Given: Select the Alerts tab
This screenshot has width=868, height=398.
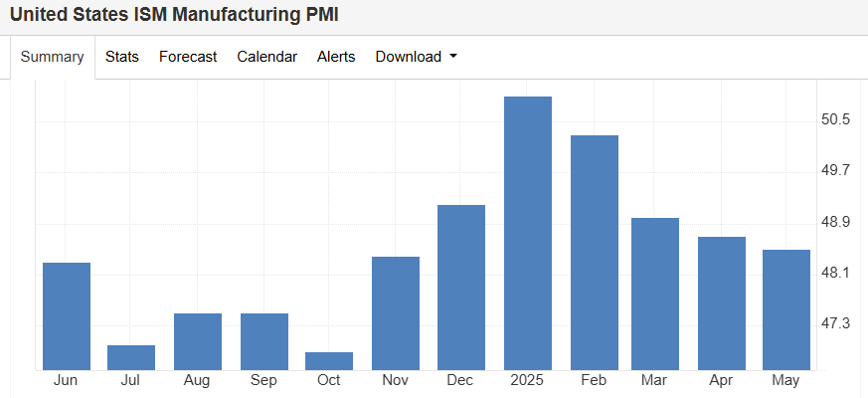Looking at the screenshot, I should click(x=336, y=57).
